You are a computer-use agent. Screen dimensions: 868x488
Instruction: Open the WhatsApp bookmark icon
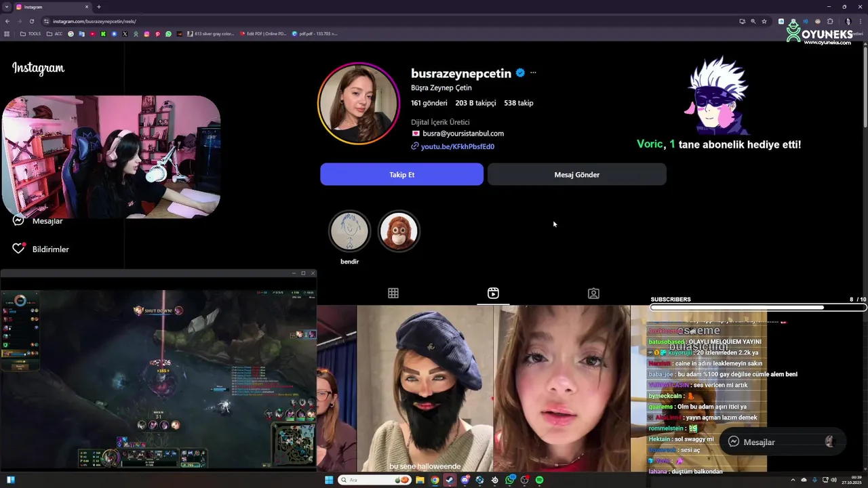[168, 33]
